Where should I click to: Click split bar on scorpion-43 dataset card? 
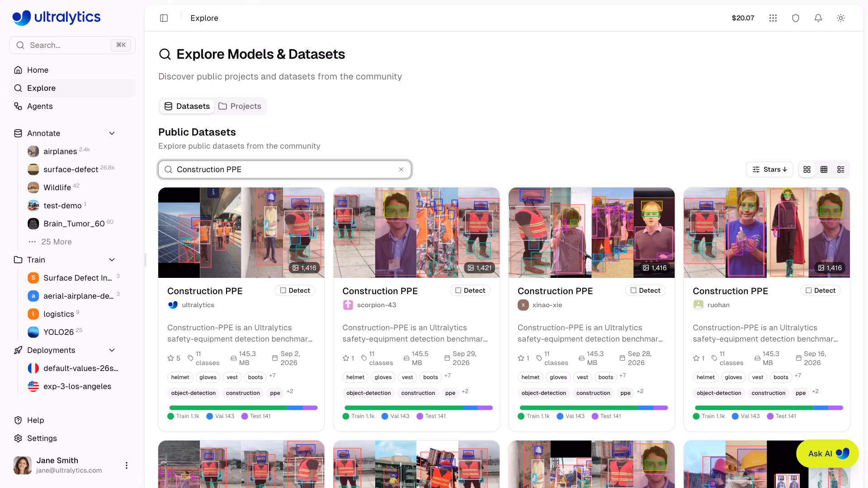pyautogui.click(x=418, y=408)
